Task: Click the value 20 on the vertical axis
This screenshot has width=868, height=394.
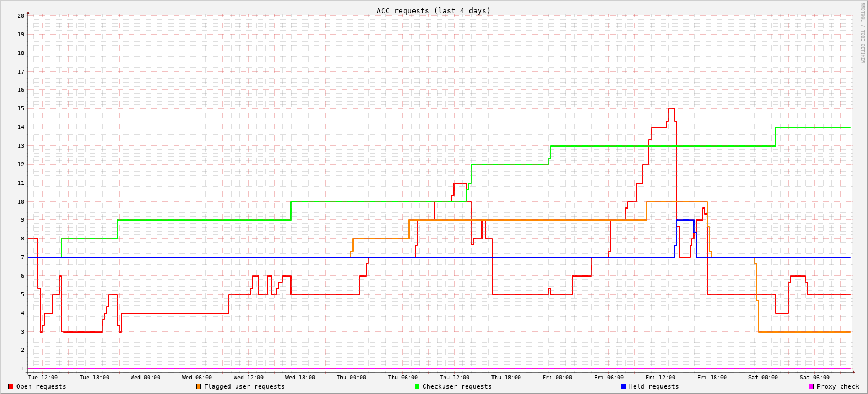Action: pos(21,16)
